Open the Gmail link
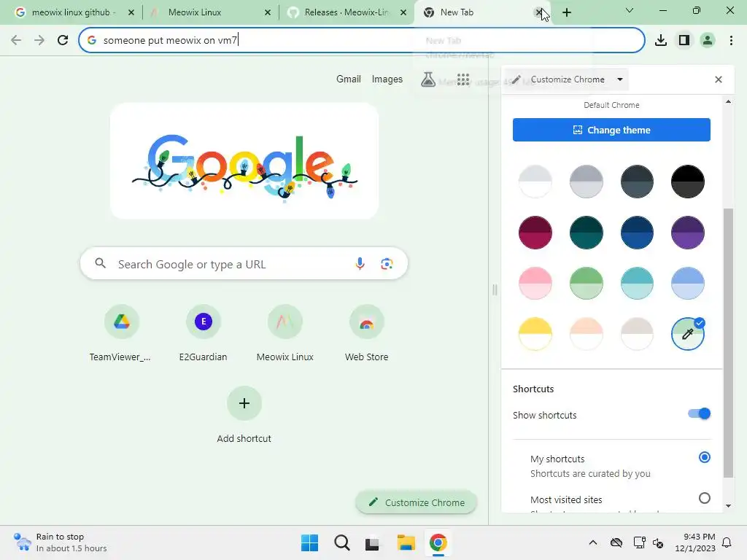The image size is (747, 560). coord(348,79)
